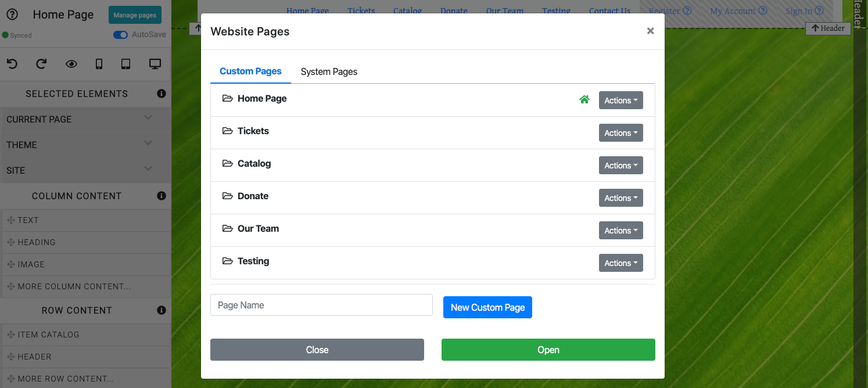Click the Selected Elements info icon
This screenshot has width=868, height=388.
(162, 94)
